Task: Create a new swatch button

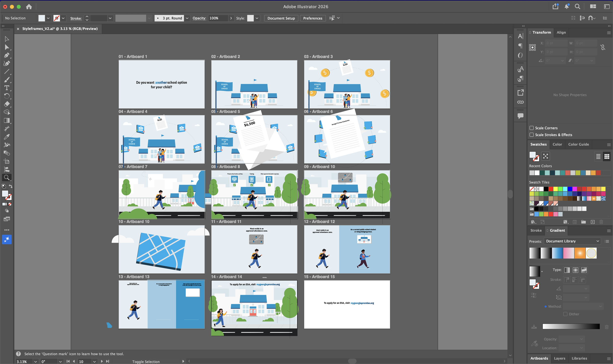Action: [592, 222]
